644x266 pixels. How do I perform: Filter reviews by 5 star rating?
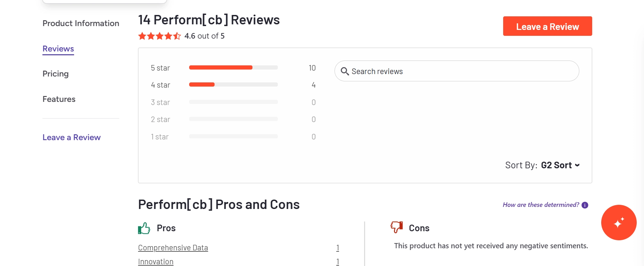(x=233, y=68)
